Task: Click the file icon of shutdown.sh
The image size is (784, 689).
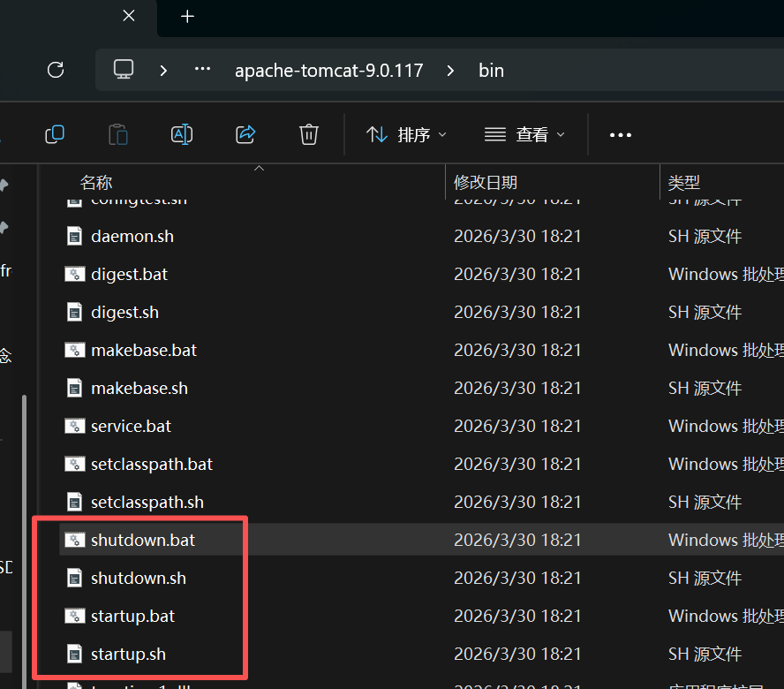Action: click(74, 579)
